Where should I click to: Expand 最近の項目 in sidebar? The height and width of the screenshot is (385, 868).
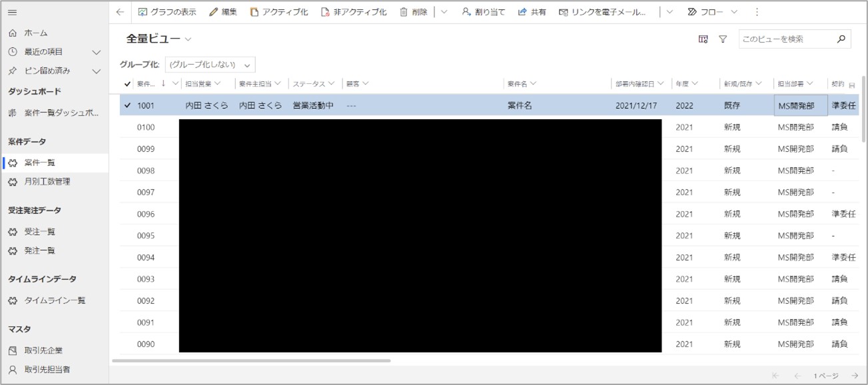96,52
